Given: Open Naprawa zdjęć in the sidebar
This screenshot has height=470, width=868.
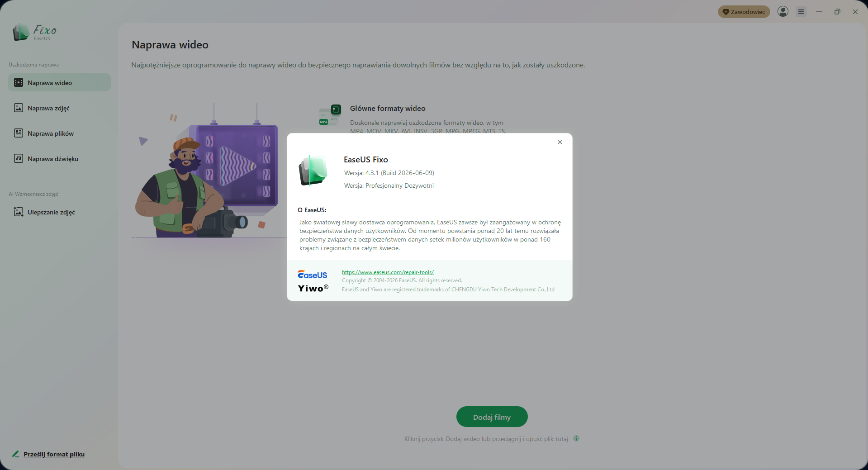Looking at the screenshot, I should (x=59, y=108).
